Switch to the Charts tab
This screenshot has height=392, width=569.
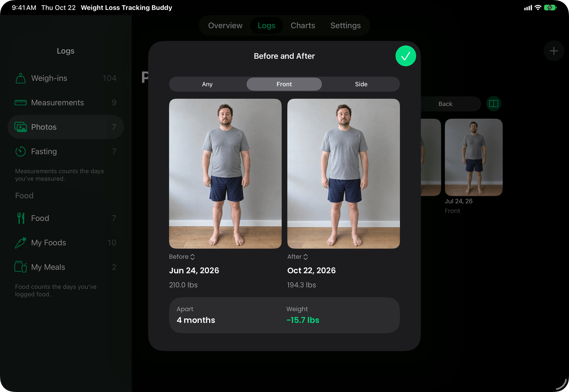pos(303,26)
